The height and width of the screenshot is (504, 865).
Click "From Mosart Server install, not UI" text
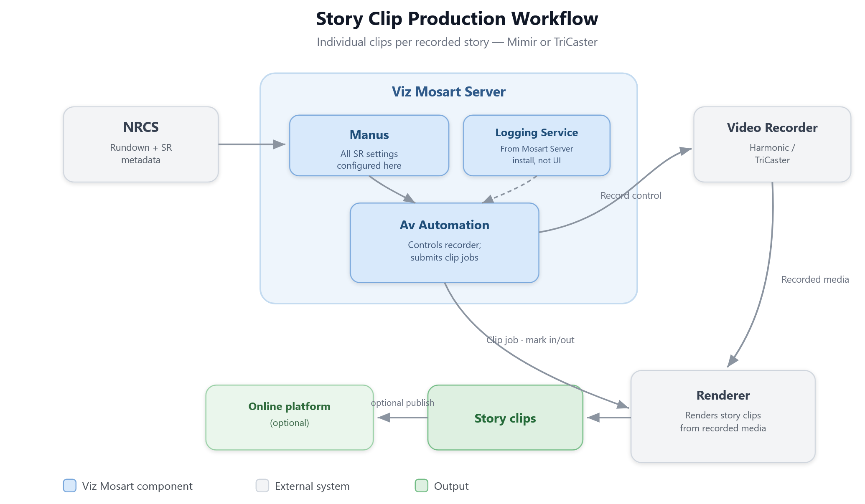click(537, 154)
